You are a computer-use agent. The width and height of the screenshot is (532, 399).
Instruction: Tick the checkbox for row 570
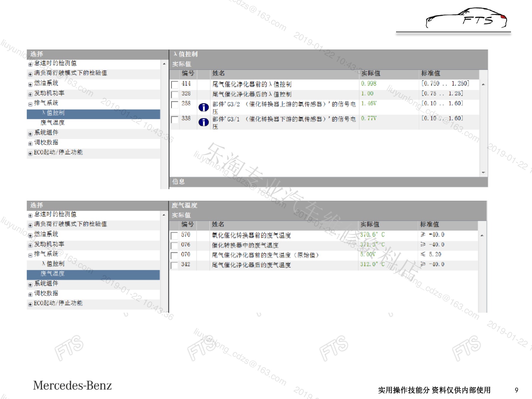tap(174, 236)
